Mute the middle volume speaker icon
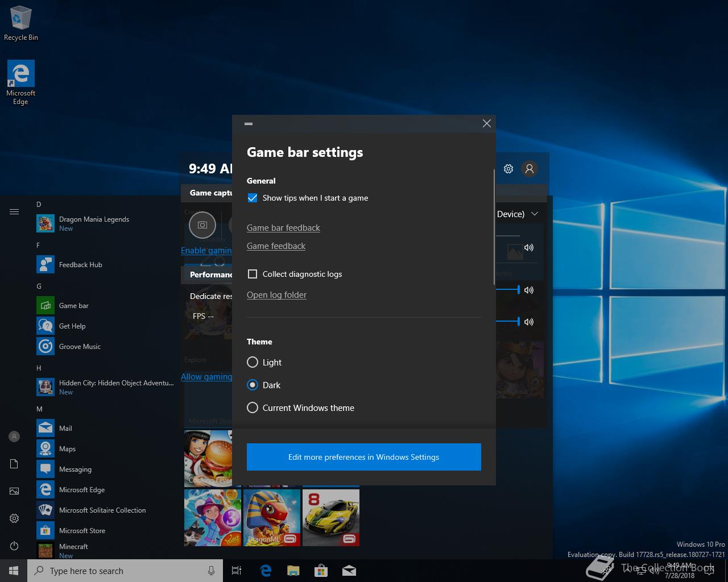 pos(529,290)
